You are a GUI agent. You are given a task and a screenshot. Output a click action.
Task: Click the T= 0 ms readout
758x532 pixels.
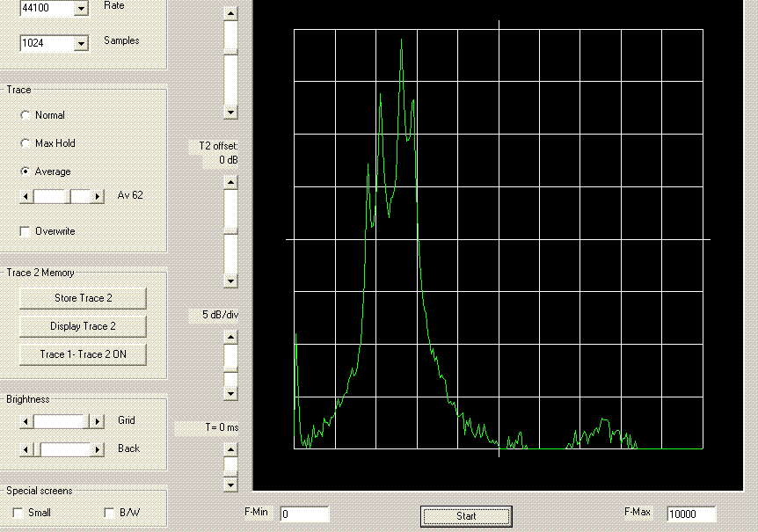point(222,427)
